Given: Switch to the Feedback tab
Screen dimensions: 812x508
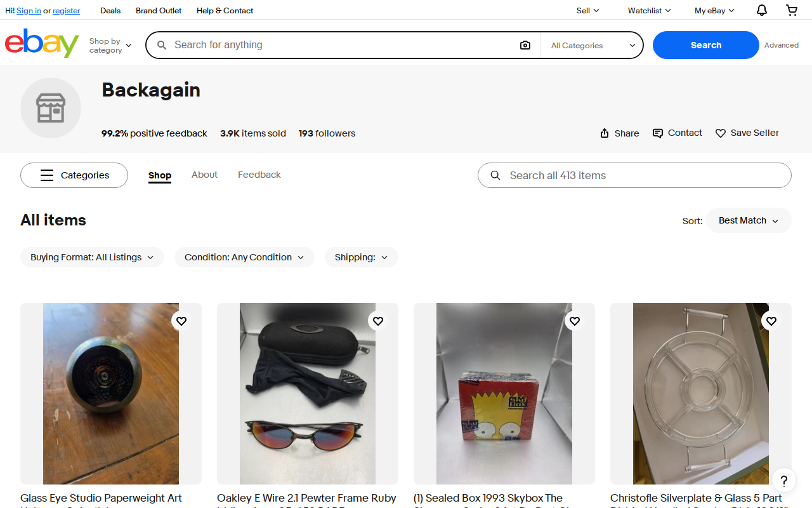Looking at the screenshot, I should pyautogui.click(x=259, y=175).
